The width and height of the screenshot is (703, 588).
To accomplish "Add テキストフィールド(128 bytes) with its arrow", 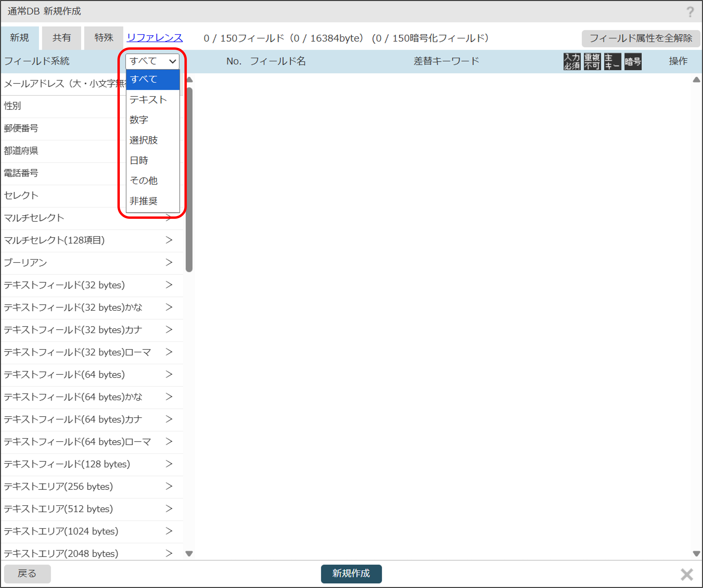I will 169,464.
